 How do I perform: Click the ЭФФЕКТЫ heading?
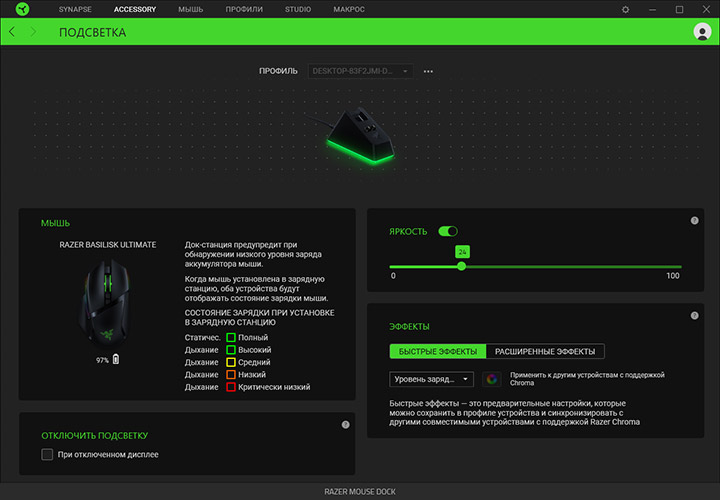[409, 327]
